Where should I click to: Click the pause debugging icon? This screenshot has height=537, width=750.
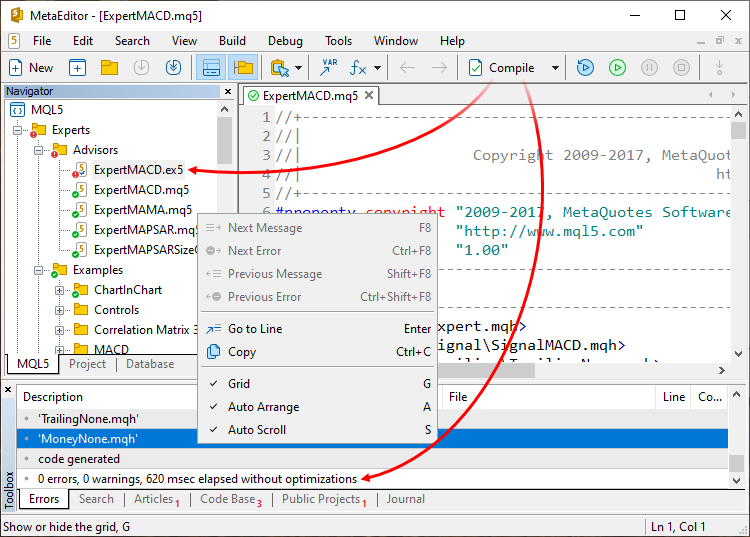(649, 68)
